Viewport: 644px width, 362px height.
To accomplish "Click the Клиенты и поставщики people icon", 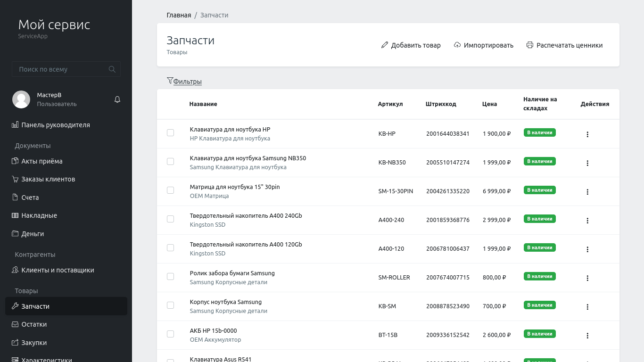I will 15,270.
